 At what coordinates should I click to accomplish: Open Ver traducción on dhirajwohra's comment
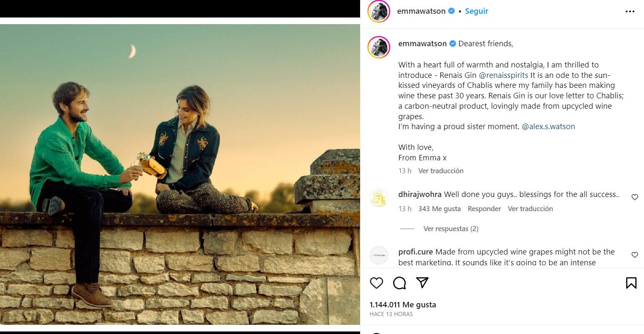pyautogui.click(x=530, y=208)
